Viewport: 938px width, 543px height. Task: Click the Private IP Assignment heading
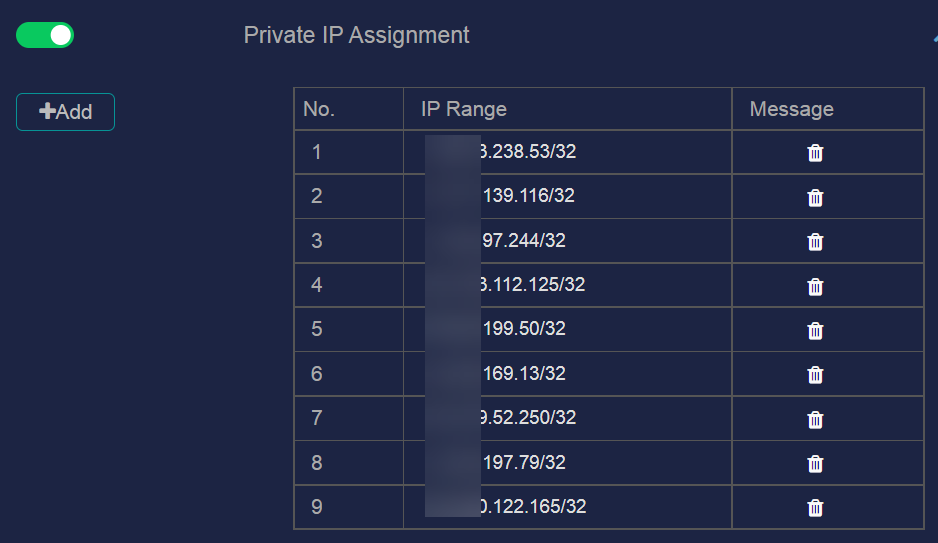tap(357, 35)
